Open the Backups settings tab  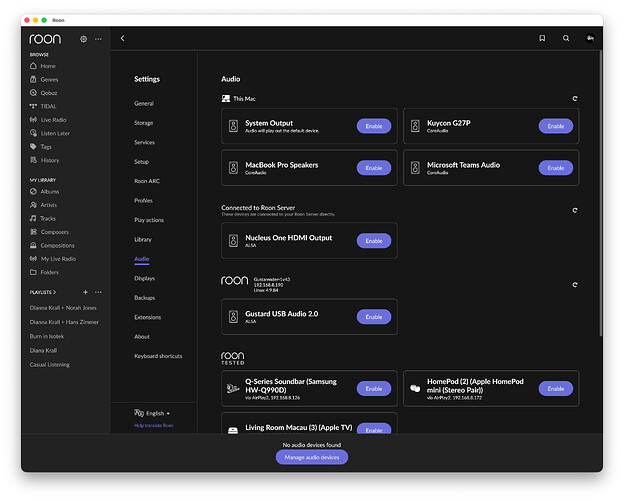tap(144, 298)
